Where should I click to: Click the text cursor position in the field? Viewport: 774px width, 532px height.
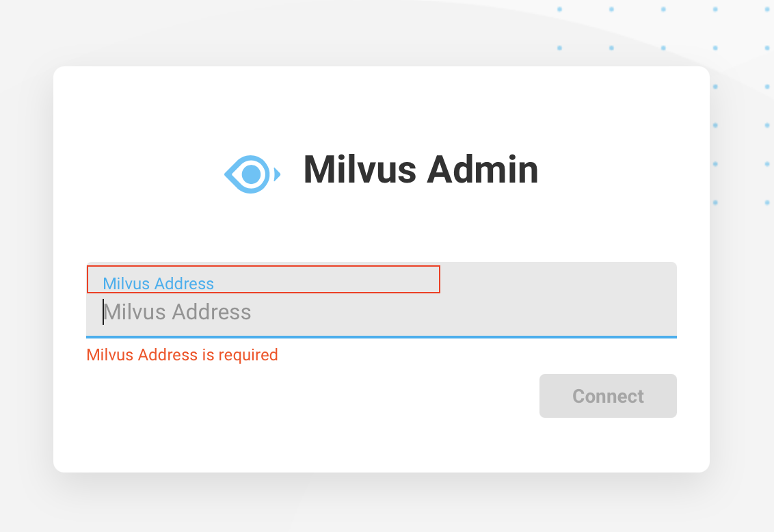click(104, 312)
